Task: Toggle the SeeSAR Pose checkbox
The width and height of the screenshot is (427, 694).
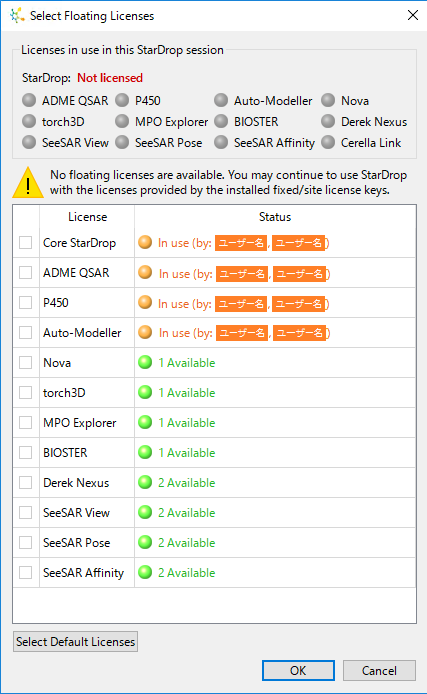Action: [26, 543]
